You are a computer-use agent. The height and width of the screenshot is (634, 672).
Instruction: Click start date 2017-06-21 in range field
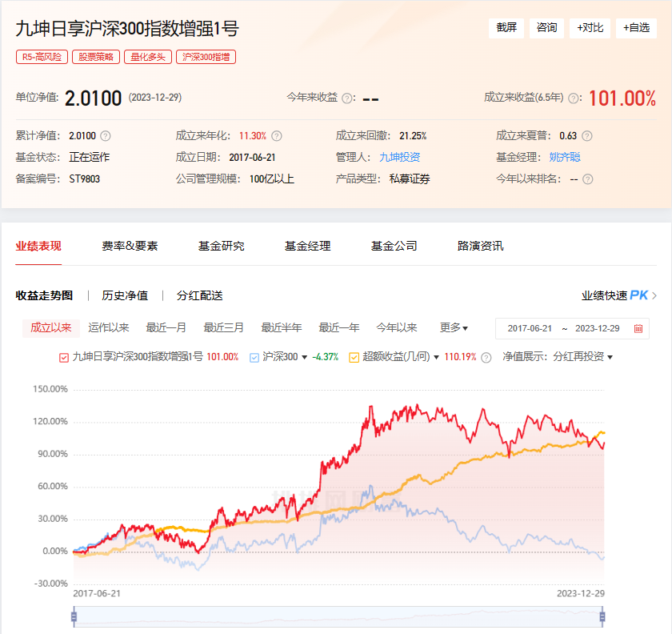(x=530, y=328)
